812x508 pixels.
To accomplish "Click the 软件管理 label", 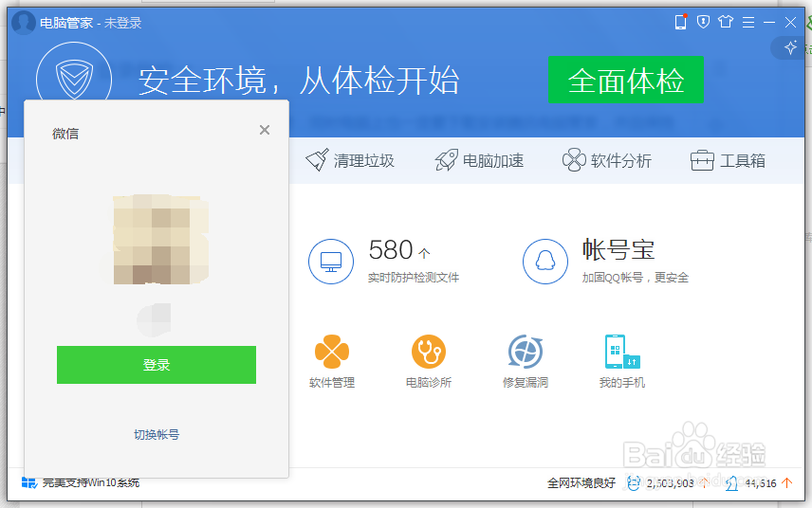I will coord(332,383).
